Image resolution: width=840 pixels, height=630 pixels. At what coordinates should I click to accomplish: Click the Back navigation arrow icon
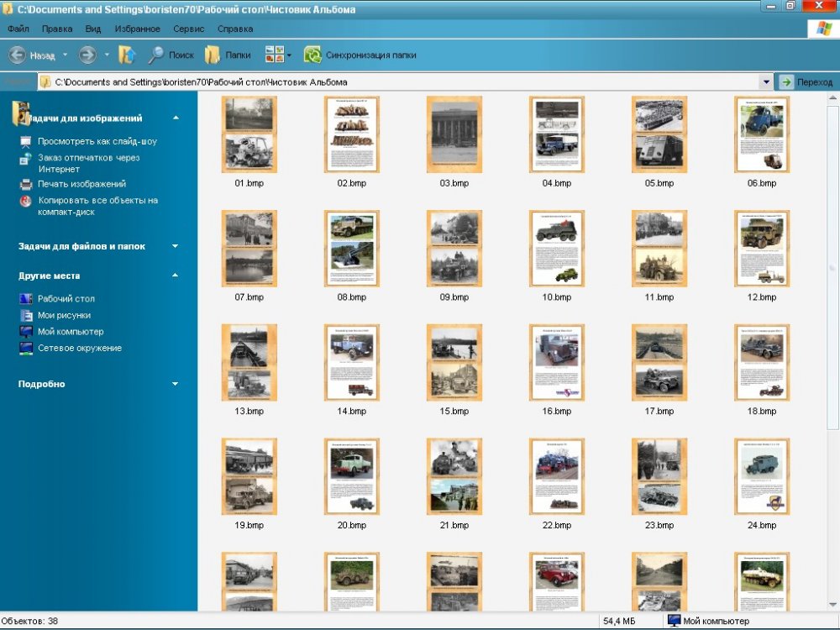(18, 55)
